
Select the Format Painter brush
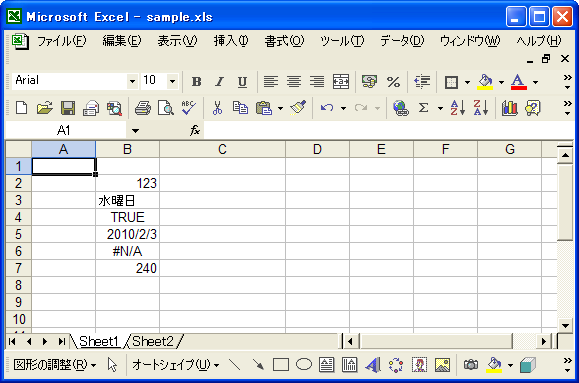click(x=298, y=108)
